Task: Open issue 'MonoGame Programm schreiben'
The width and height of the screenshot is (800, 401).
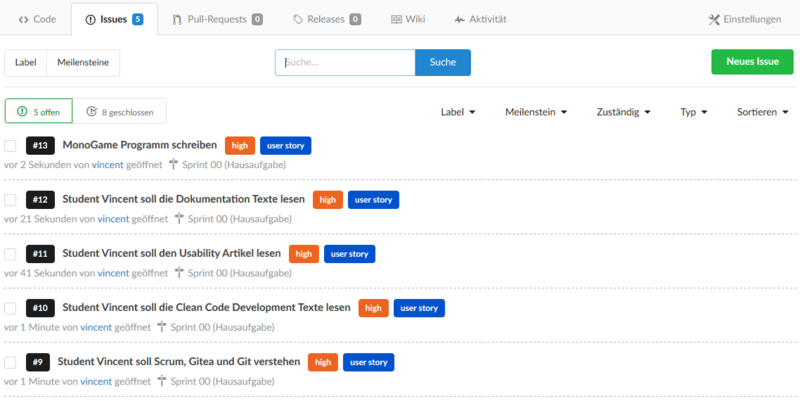Action: [x=139, y=146]
